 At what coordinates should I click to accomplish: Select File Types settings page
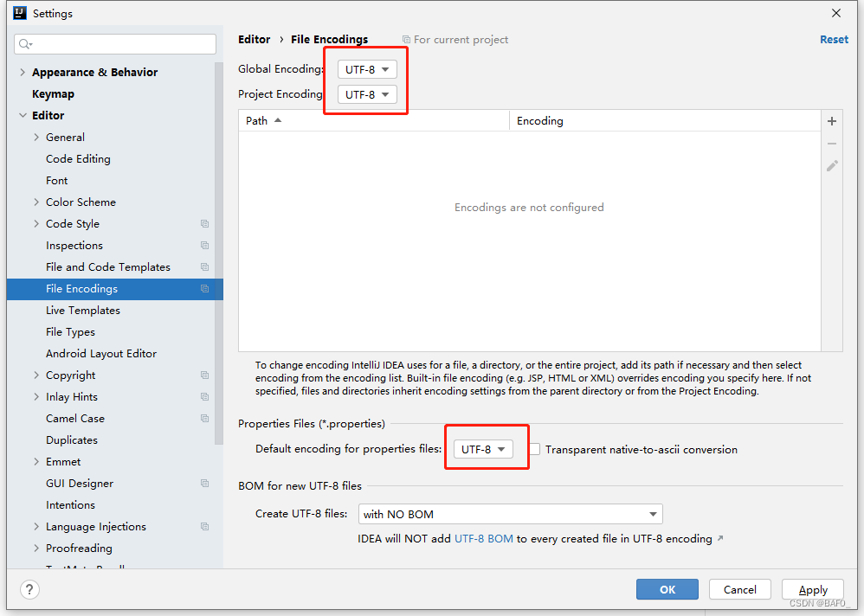point(70,332)
